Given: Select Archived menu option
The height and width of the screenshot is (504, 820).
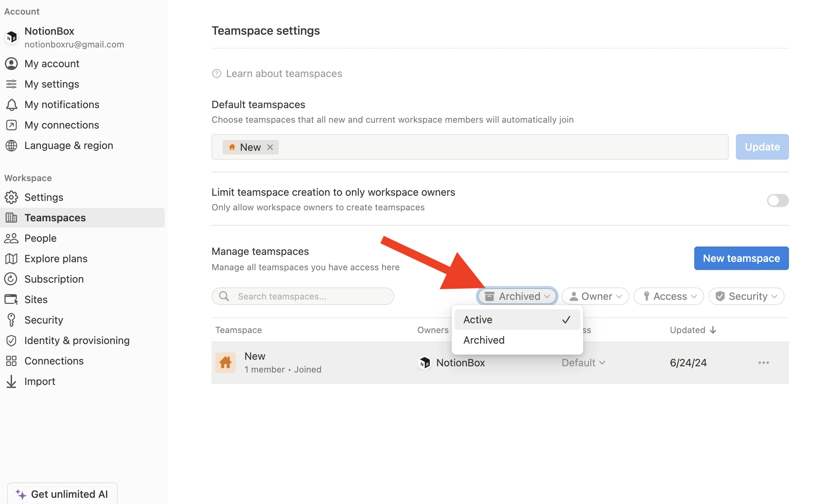Looking at the screenshot, I should coord(483,340).
